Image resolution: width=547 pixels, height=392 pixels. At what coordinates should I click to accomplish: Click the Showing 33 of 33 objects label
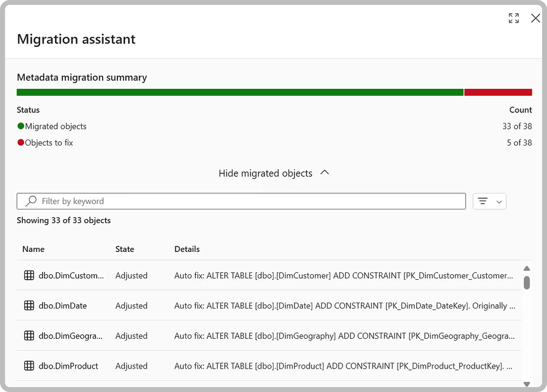click(64, 221)
